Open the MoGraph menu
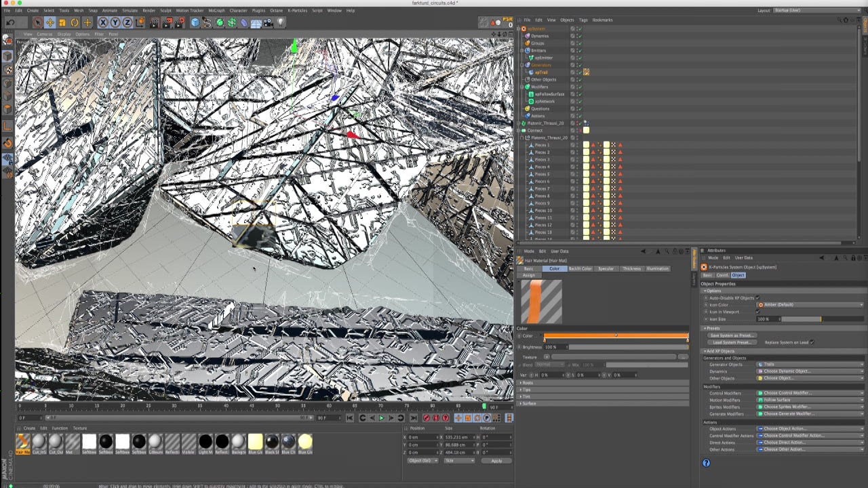 tap(216, 11)
